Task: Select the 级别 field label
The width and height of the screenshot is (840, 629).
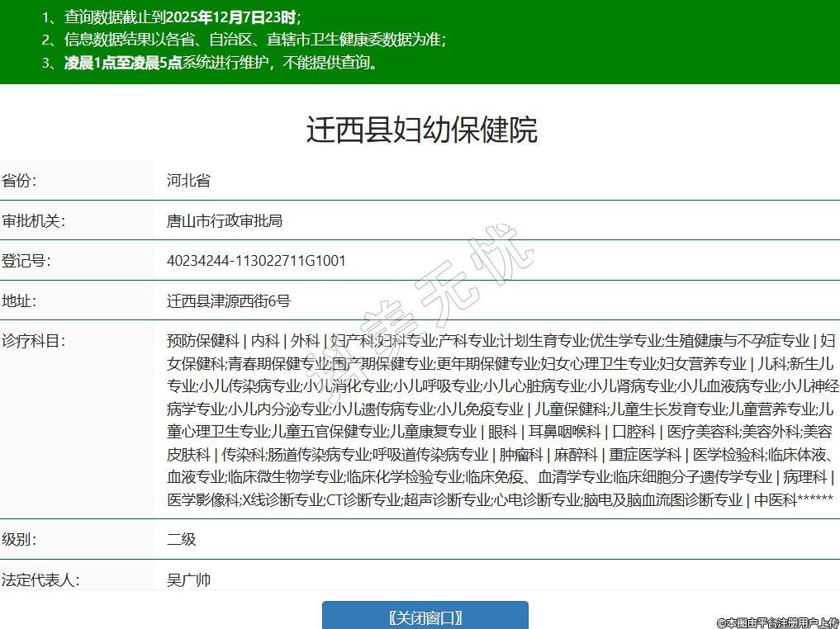Action: click(20, 540)
